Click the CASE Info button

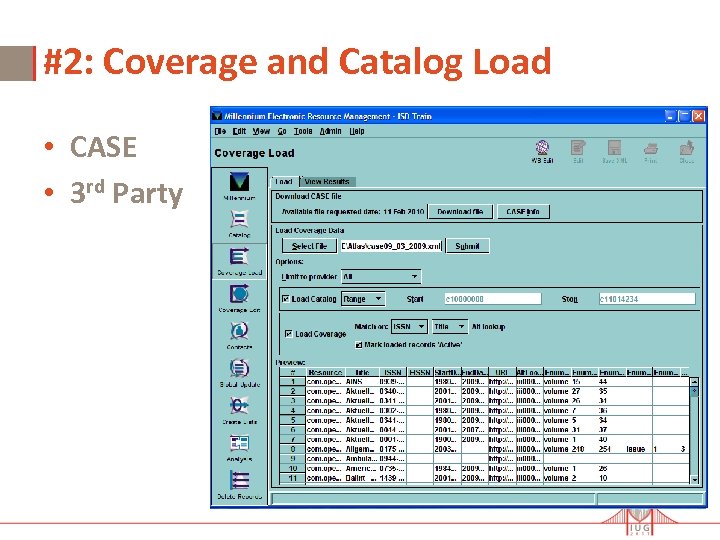click(523, 212)
